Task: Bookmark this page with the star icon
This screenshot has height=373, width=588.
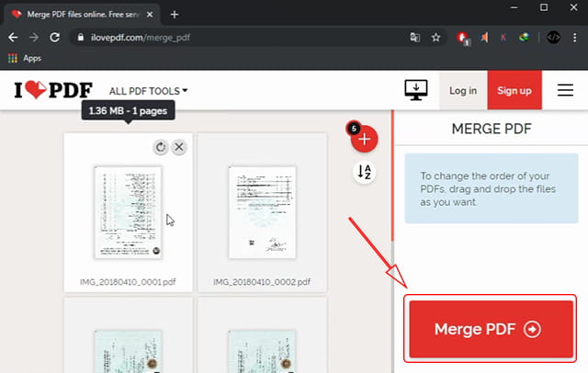Action: pos(435,38)
